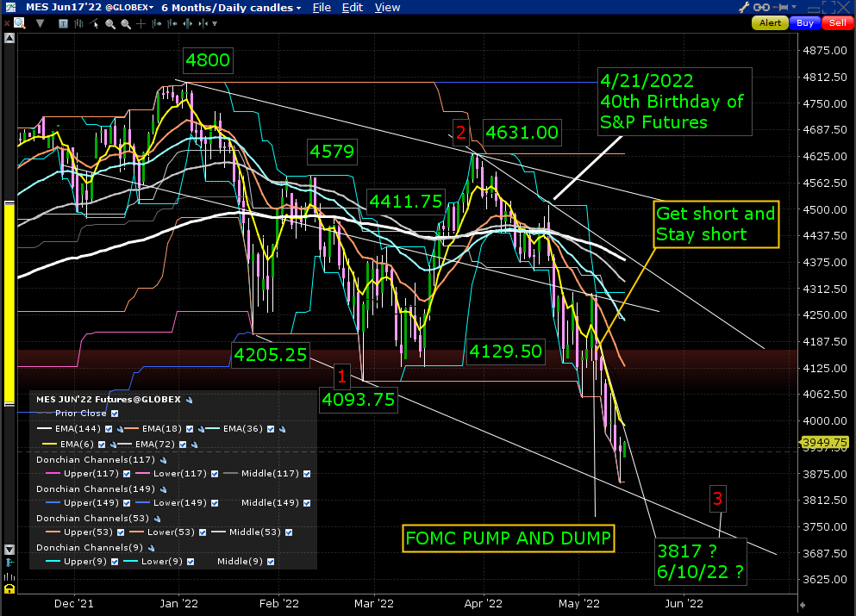Viewport: 856px width, 616px height.
Task: Edit EMA(72) settings via its wrench icon
Action: pos(194,445)
